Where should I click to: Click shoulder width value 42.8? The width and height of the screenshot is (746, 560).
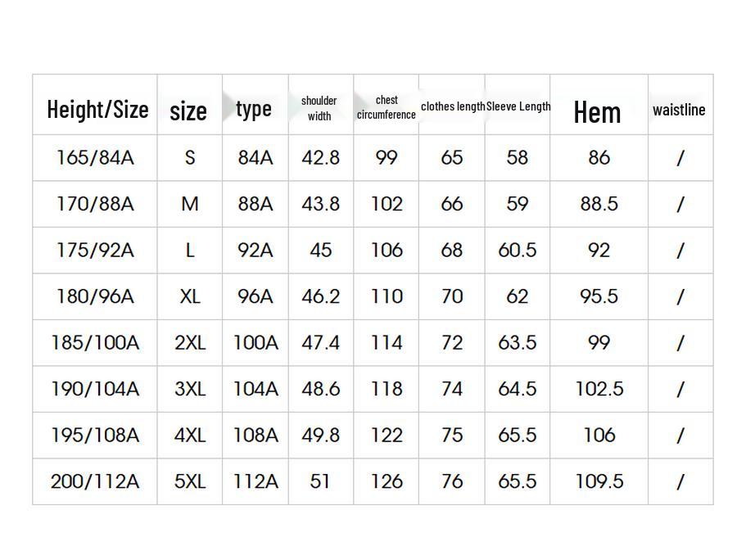point(320,157)
